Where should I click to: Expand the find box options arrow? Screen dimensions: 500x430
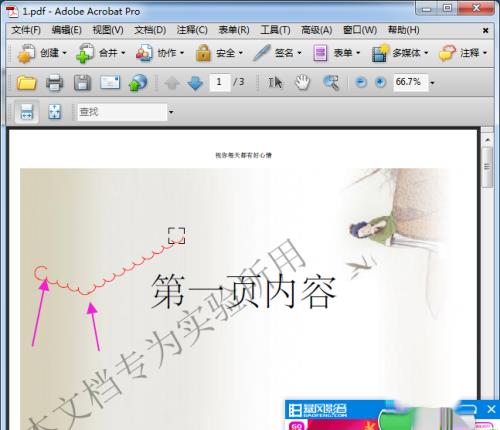point(171,112)
